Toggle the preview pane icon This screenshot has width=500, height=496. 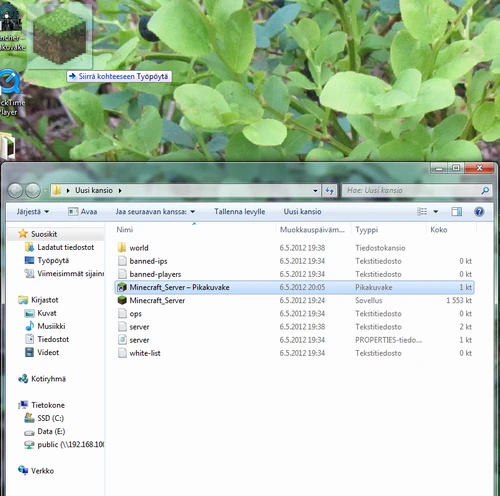(x=456, y=212)
